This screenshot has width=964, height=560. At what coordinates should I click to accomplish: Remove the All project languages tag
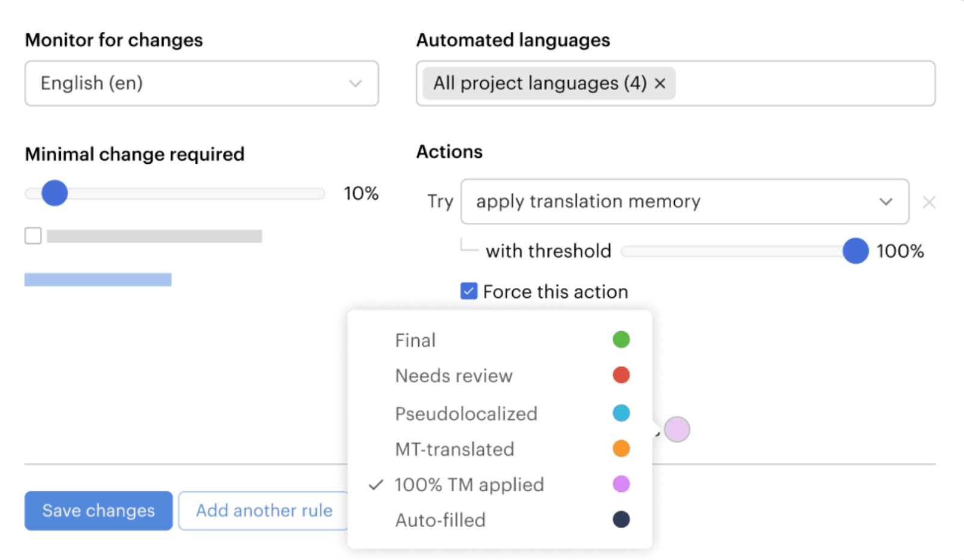coord(660,83)
